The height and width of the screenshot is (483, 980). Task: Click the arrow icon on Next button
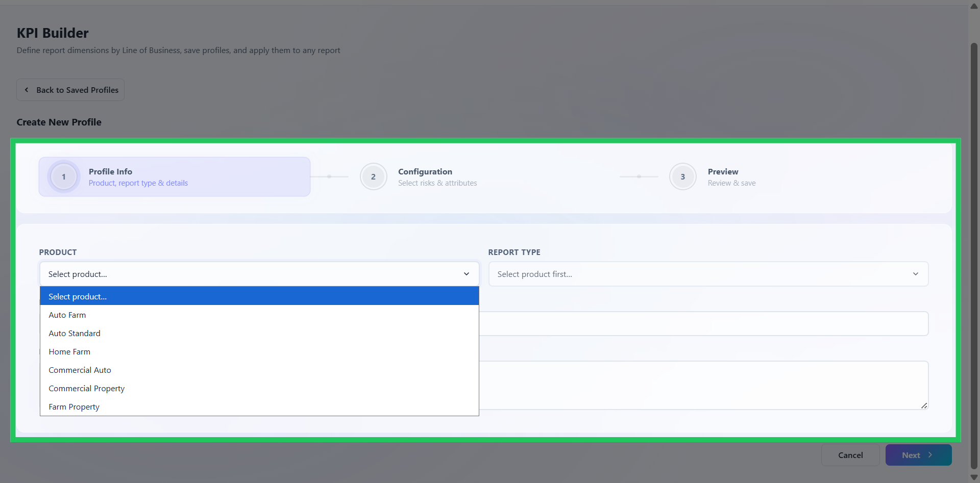(x=930, y=455)
